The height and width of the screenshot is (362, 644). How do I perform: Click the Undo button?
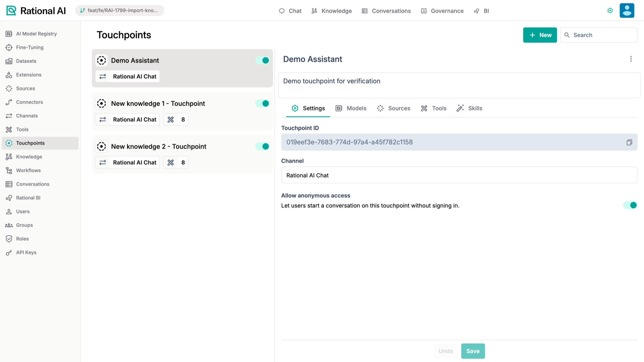click(x=446, y=351)
